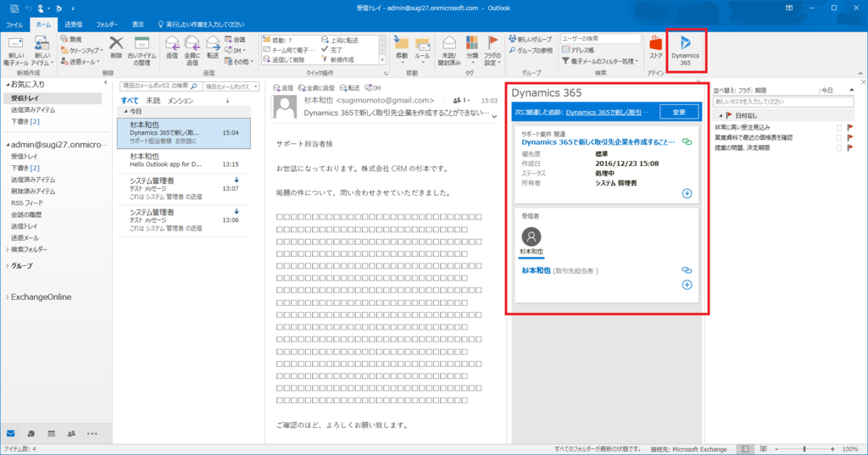Click the 未読/開封済み envelope icon
This screenshot has width=868, height=455.
coord(449,43)
